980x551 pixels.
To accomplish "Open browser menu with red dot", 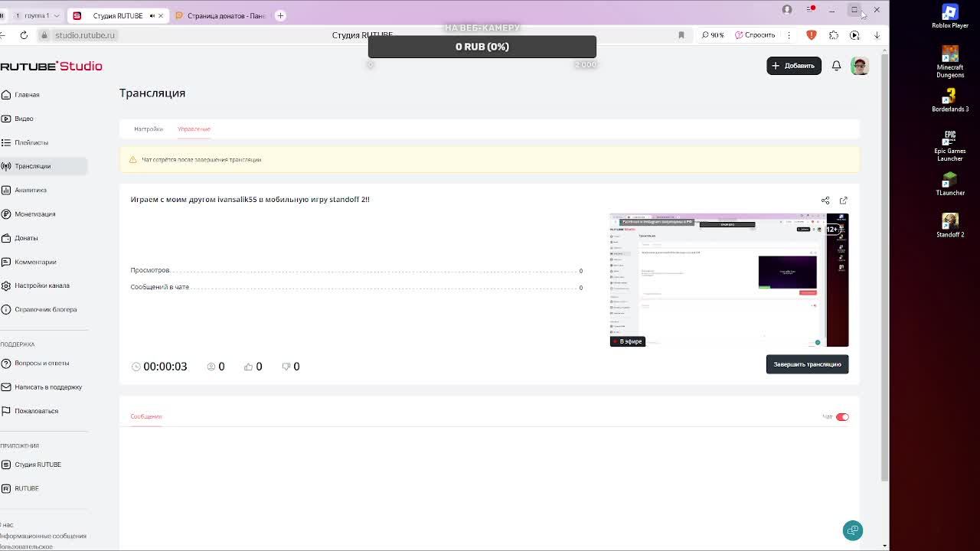I will (810, 9).
